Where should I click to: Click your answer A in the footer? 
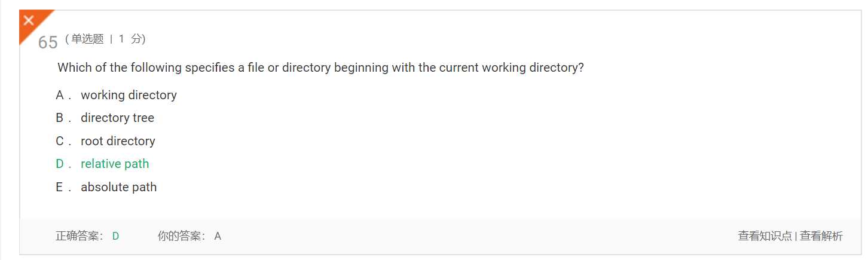218,236
